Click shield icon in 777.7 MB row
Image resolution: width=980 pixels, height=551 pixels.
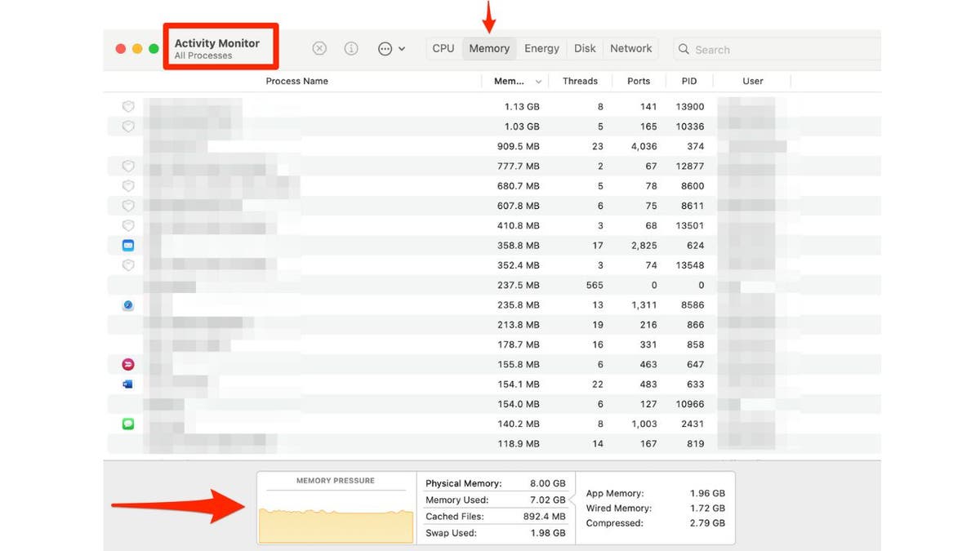pyautogui.click(x=128, y=167)
